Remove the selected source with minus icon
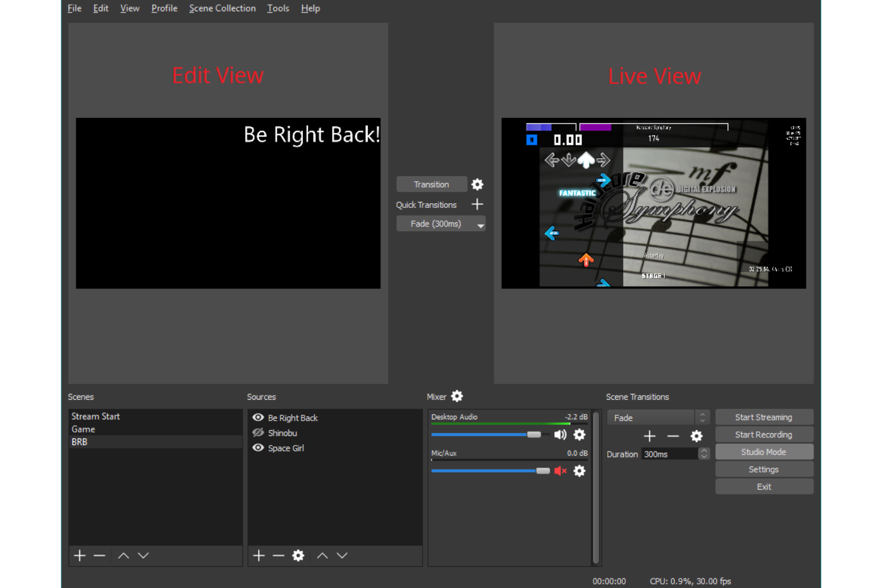 [x=278, y=555]
